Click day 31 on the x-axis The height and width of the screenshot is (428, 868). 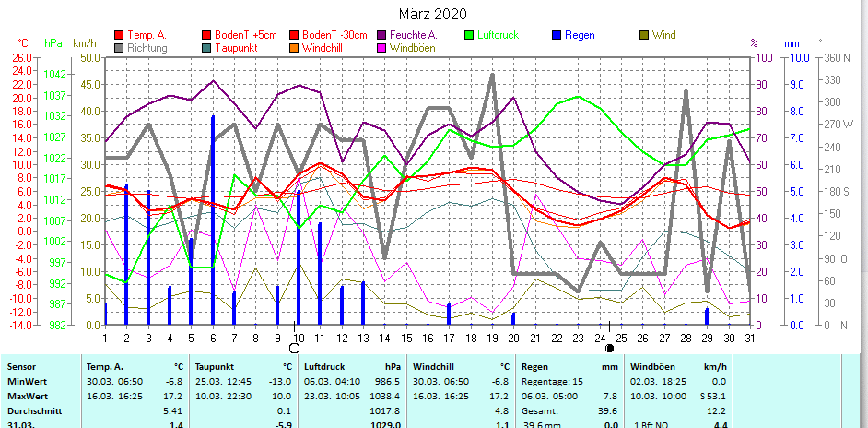[750, 337]
